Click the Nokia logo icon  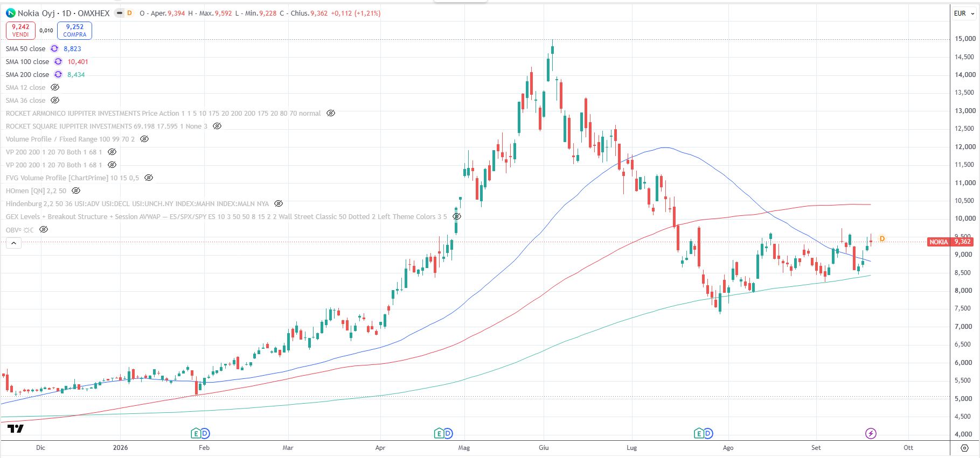[x=10, y=13]
